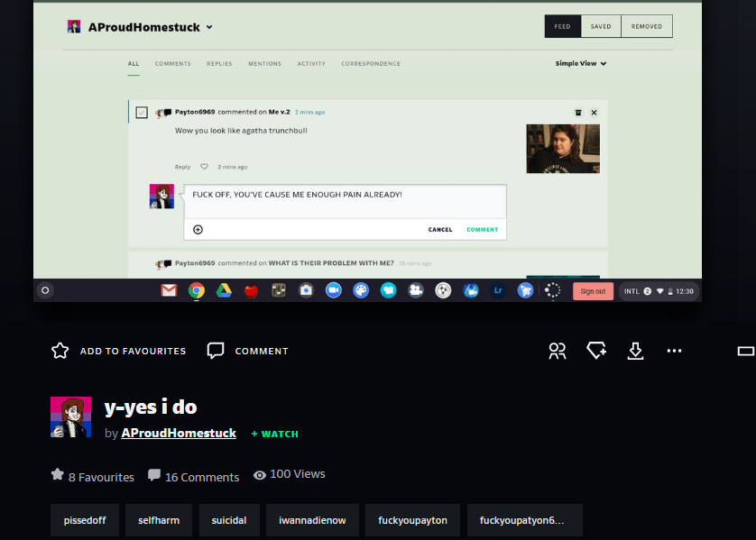
Task: Click the 8 Favourites star count
Action: pyautogui.click(x=93, y=476)
